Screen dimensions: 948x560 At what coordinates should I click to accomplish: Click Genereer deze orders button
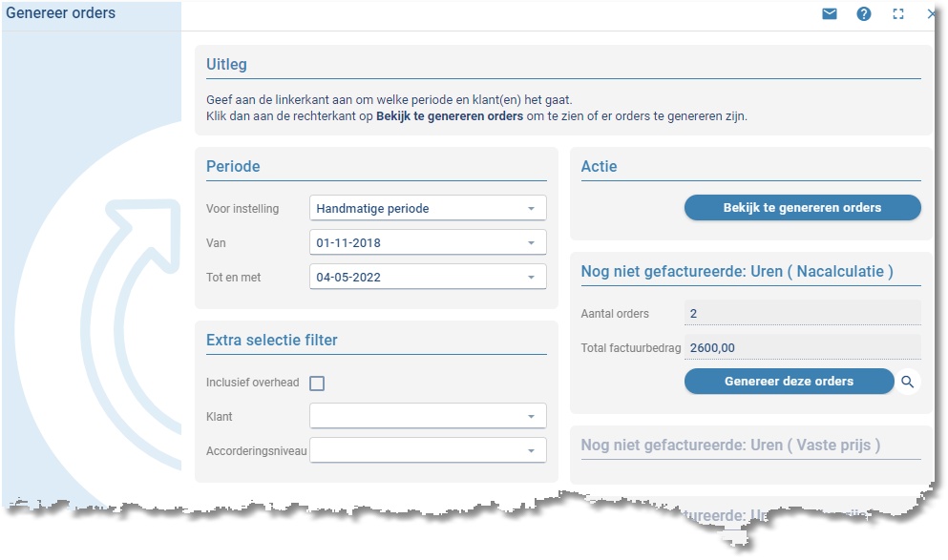(789, 382)
